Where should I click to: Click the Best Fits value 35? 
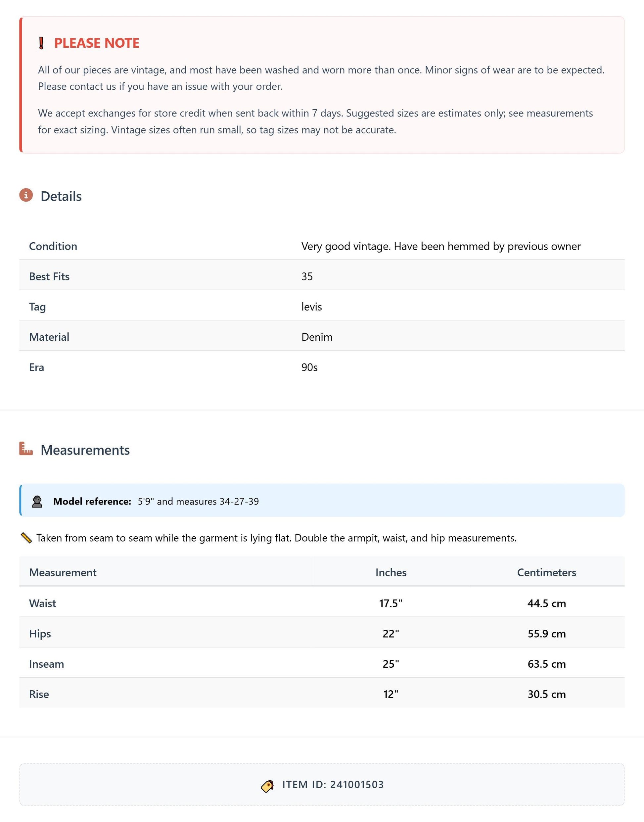coord(307,276)
